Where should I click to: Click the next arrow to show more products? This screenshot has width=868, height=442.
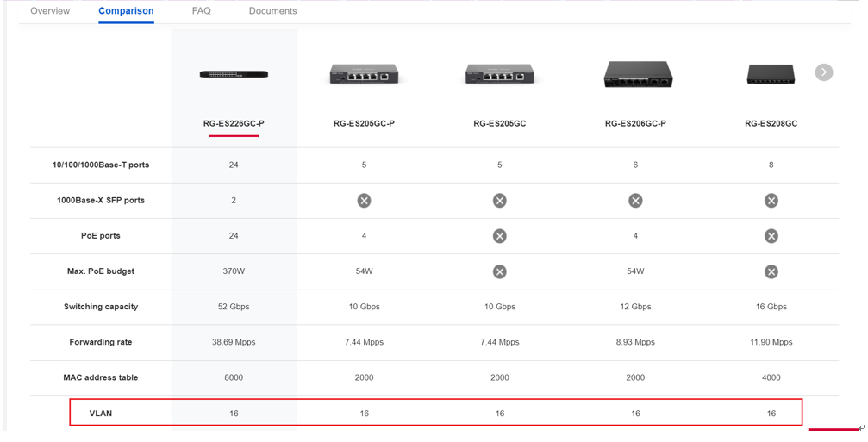pos(824,72)
